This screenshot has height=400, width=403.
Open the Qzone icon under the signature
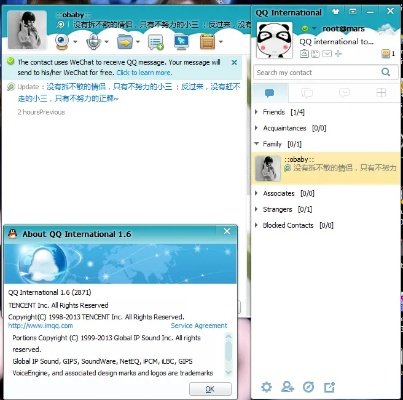pyautogui.click(x=304, y=53)
